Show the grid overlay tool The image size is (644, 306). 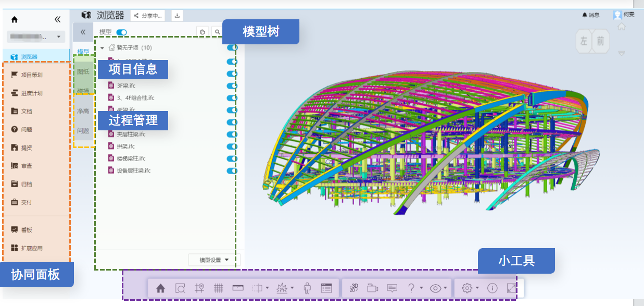pyautogui.click(x=219, y=288)
